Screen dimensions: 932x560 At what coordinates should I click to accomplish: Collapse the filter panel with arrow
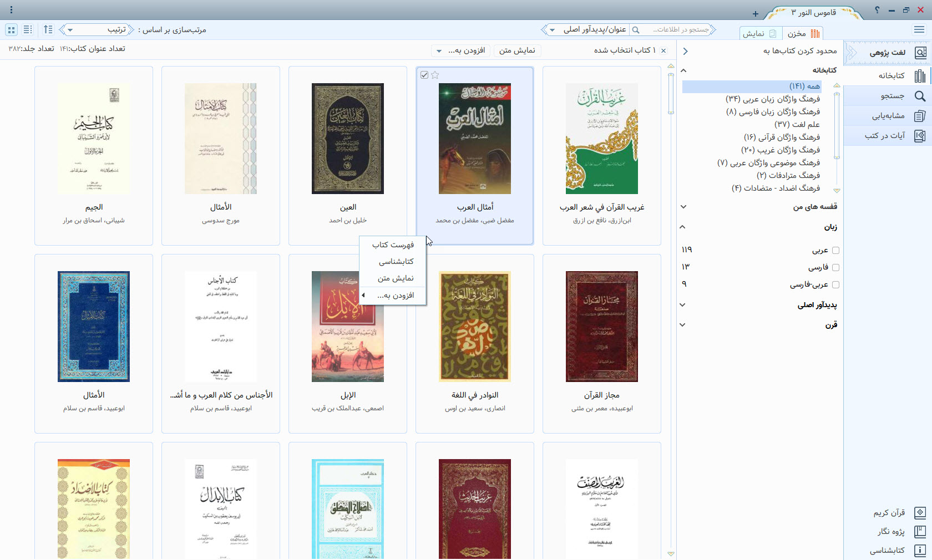(685, 51)
